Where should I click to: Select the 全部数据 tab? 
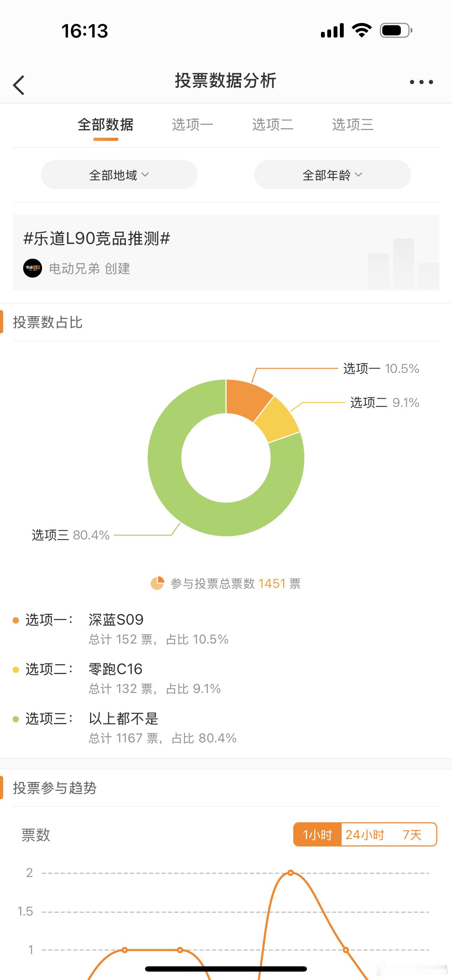point(105,125)
